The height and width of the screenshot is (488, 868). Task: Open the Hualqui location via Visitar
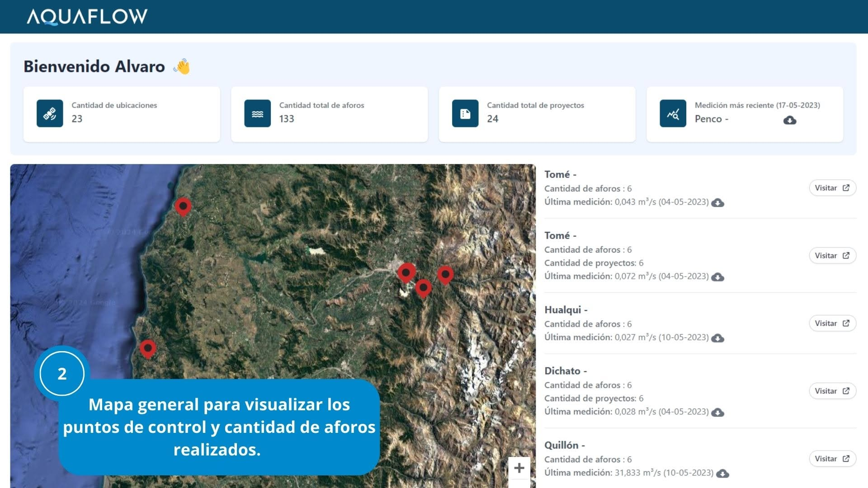tap(832, 324)
